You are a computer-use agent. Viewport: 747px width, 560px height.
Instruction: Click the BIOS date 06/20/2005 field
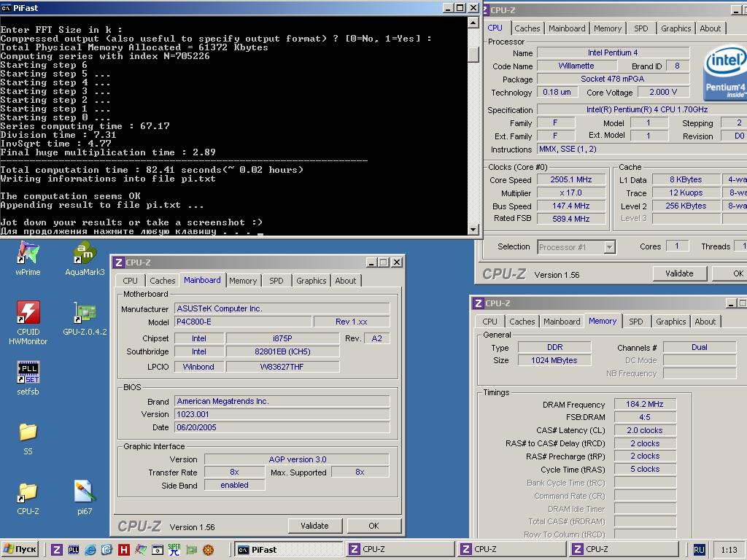(282, 427)
